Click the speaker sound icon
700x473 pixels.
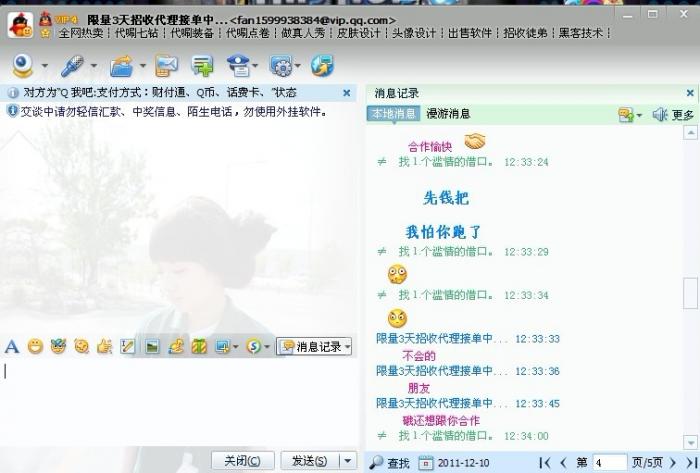click(x=660, y=115)
